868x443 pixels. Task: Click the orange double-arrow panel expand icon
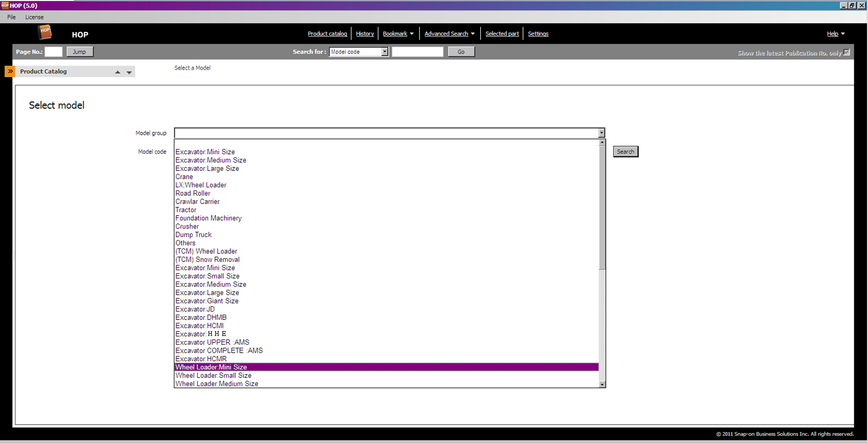10,71
